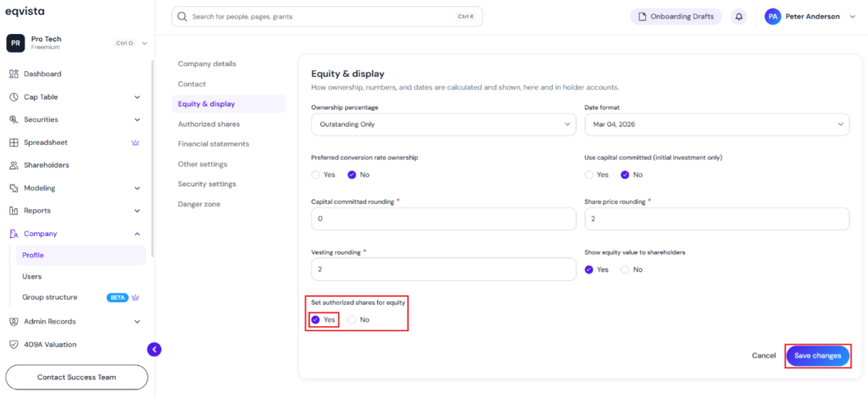Open Onboarding Drafts
Viewport: 868px width, 398px height.
(676, 17)
